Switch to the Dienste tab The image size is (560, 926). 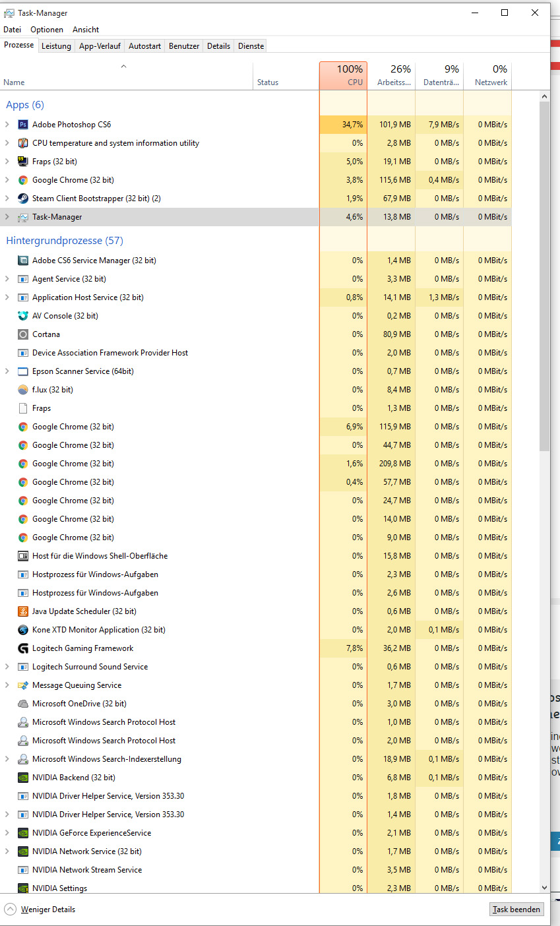(251, 46)
